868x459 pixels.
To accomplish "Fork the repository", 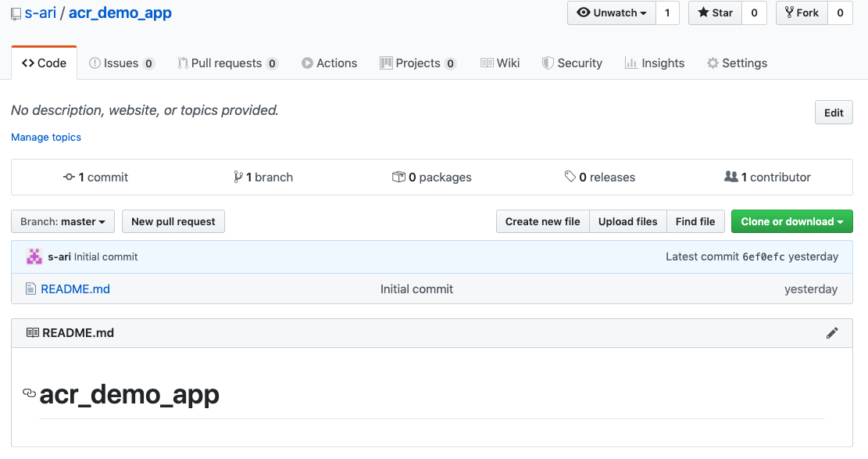I will pyautogui.click(x=802, y=13).
